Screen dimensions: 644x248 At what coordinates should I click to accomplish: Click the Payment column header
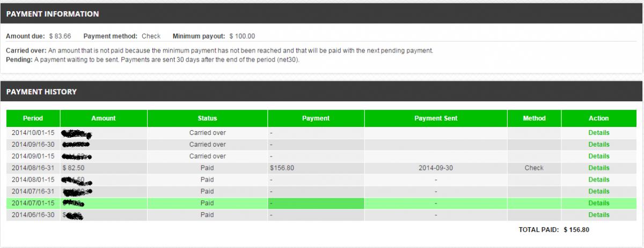coord(316,118)
